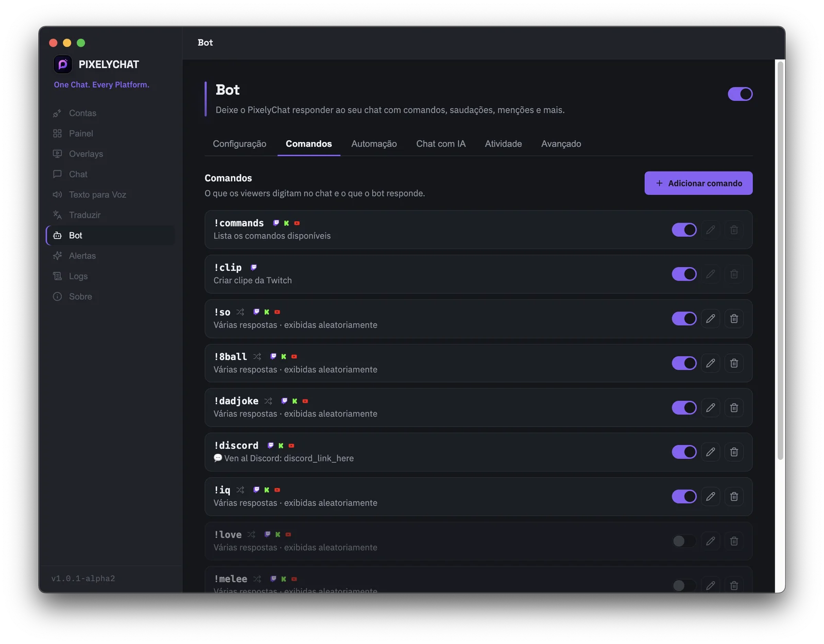Image resolution: width=824 pixels, height=644 pixels.
Task: Click the !discord response text
Action: pos(284,458)
